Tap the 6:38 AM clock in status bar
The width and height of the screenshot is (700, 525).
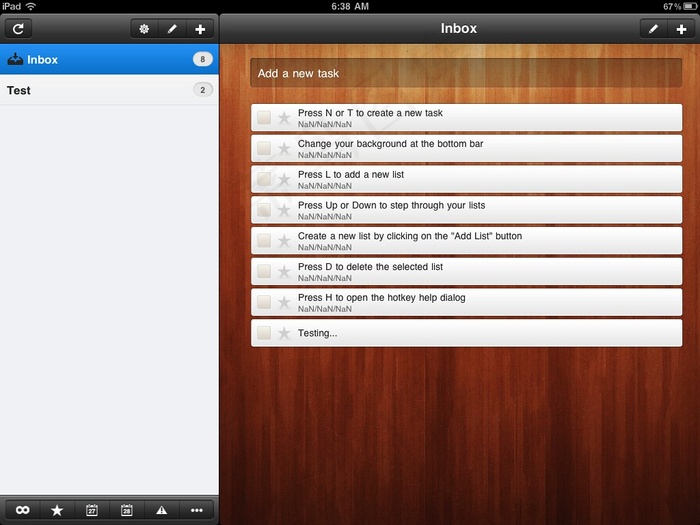pos(350,6)
